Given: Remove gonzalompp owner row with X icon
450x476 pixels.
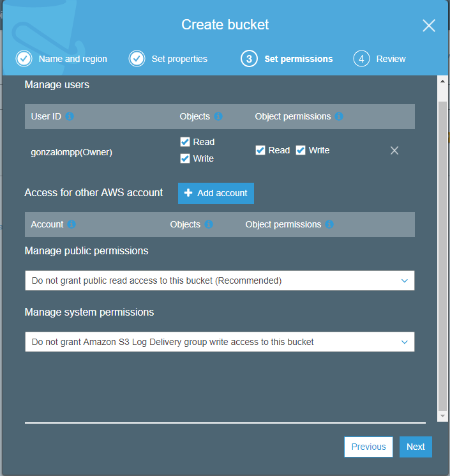Looking at the screenshot, I should click(394, 150).
